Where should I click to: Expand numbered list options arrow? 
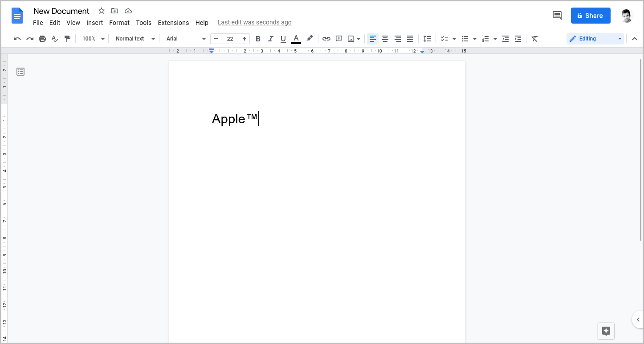495,39
